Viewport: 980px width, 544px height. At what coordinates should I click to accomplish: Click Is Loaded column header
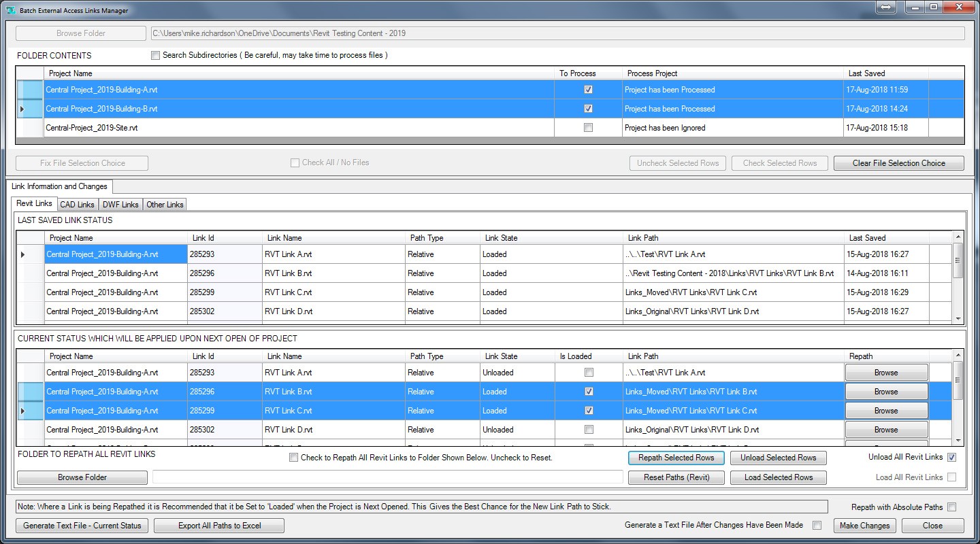pyautogui.click(x=589, y=356)
